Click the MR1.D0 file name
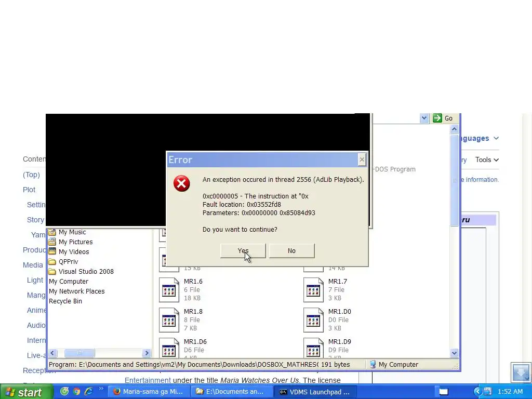The width and height of the screenshot is (532, 399). pos(340,312)
